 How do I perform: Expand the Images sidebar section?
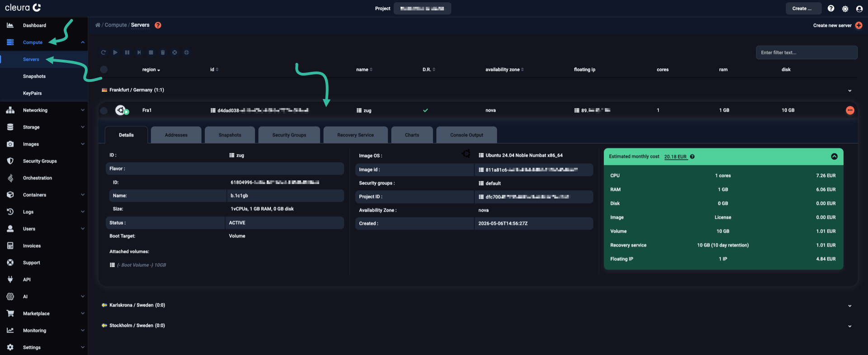point(44,144)
